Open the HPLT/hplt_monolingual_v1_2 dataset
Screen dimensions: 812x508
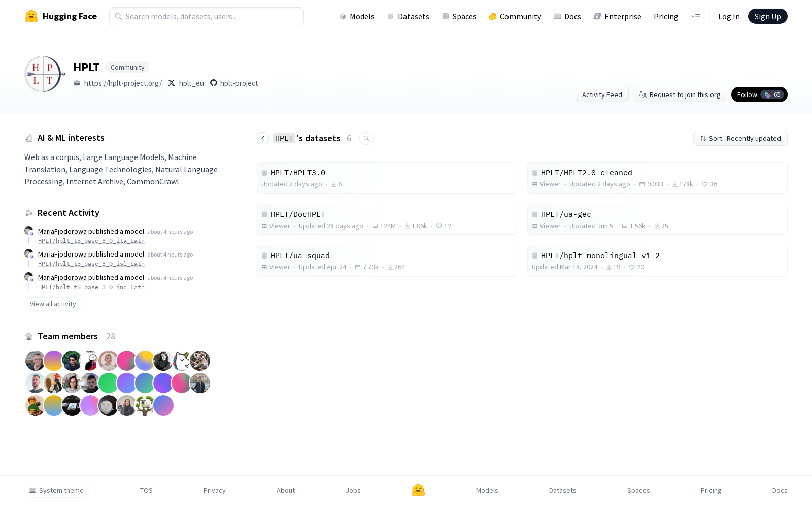click(x=657, y=261)
